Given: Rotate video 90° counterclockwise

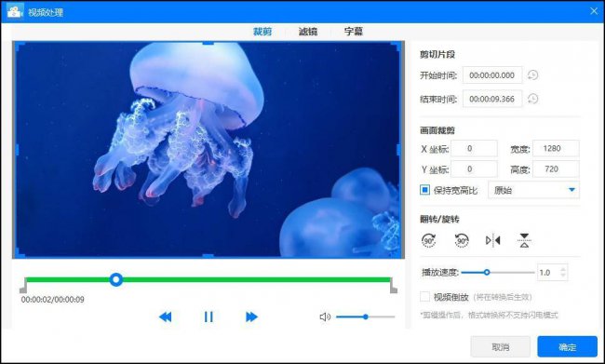Looking at the screenshot, I should (462, 240).
